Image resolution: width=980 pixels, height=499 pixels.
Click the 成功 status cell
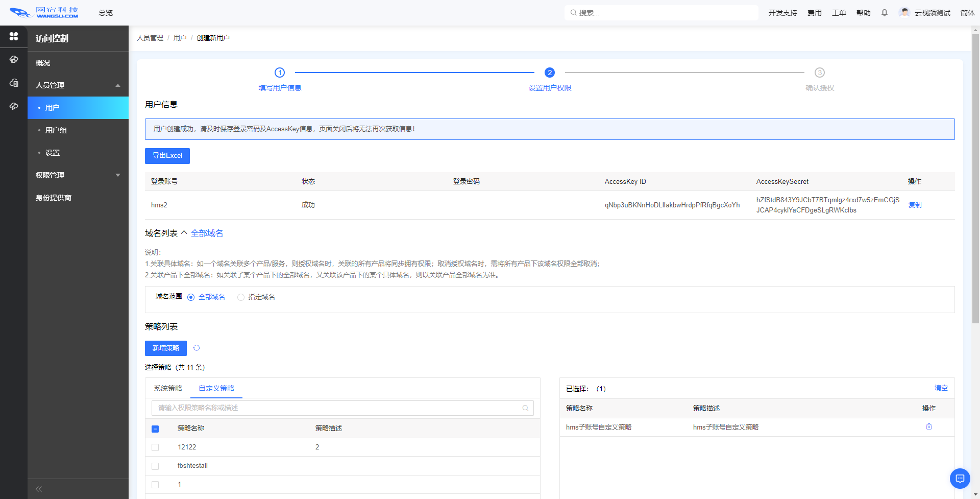point(308,205)
